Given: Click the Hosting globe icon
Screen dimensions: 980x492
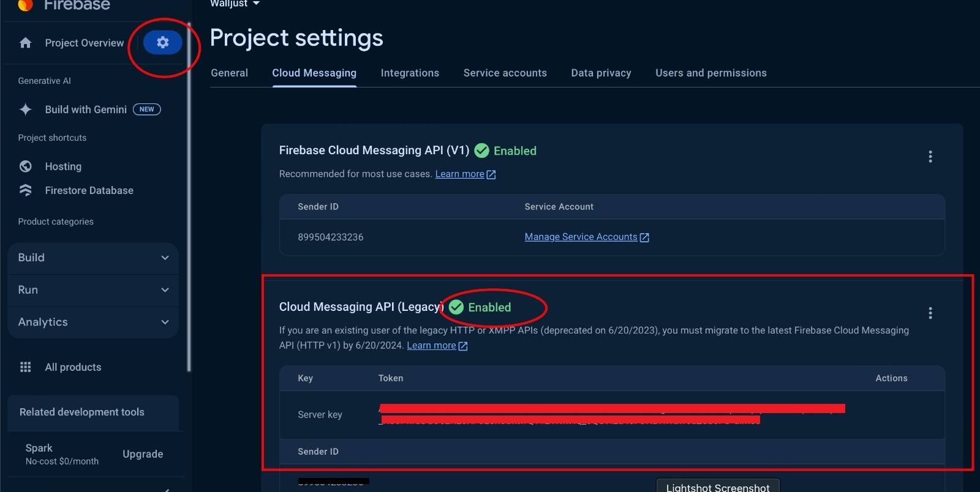Looking at the screenshot, I should point(25,166).
